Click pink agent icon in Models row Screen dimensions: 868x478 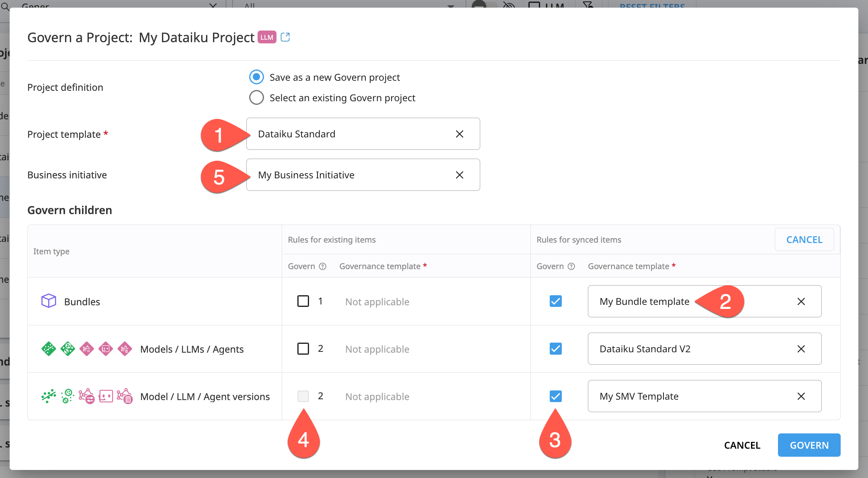tap(106, 349)
